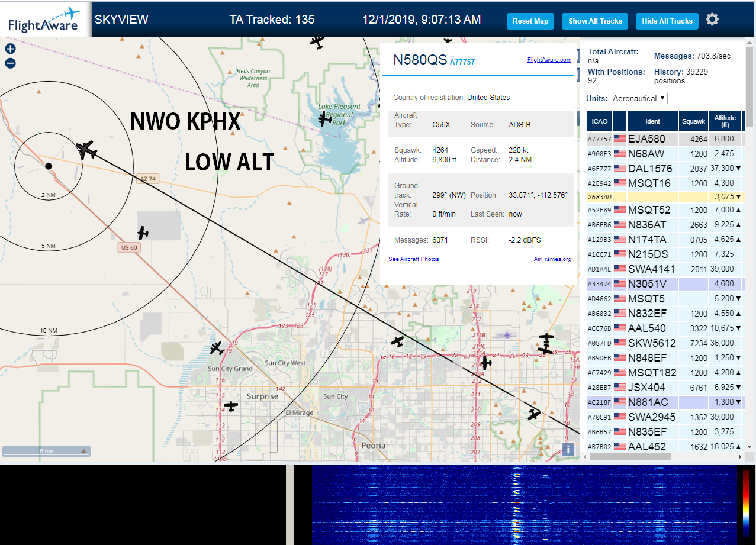Click the SKYVIEW header title
The image size is (756, 545).
121,20
